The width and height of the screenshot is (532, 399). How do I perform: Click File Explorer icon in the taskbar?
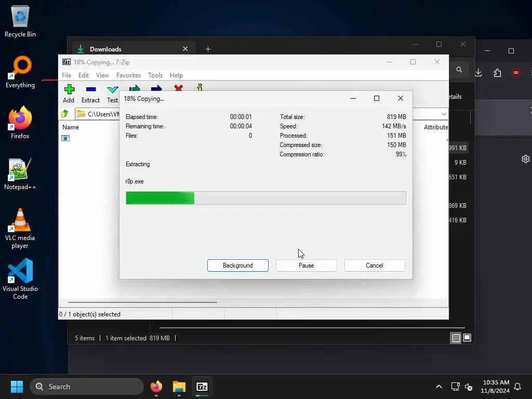pyautogui.click(x=179, y=387)
